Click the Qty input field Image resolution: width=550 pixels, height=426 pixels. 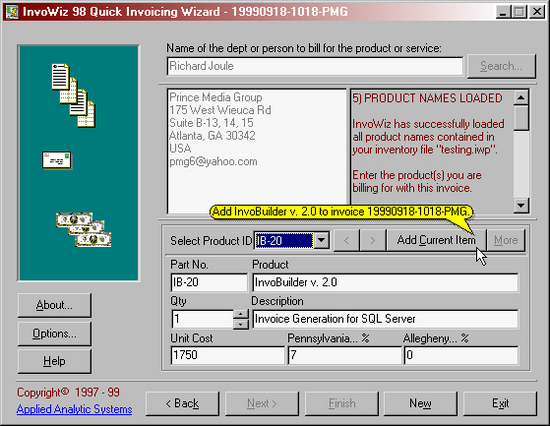pyautogui.click(x=202, y=319)
